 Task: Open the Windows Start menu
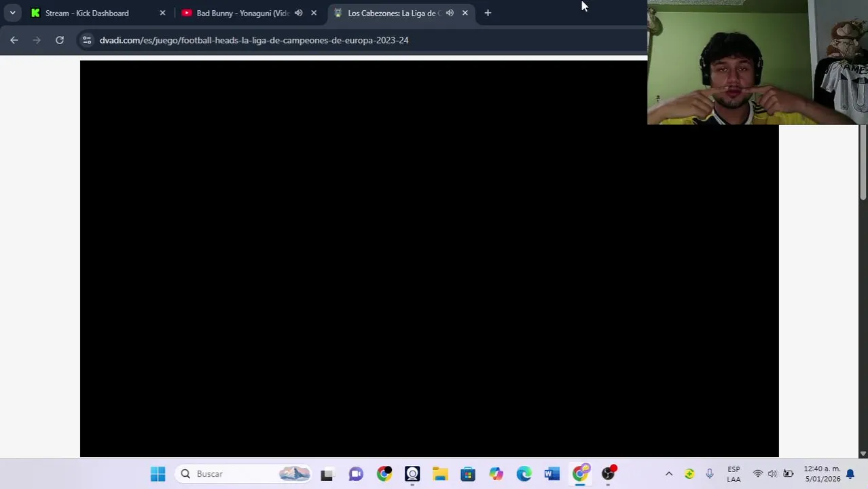(158, 473)
